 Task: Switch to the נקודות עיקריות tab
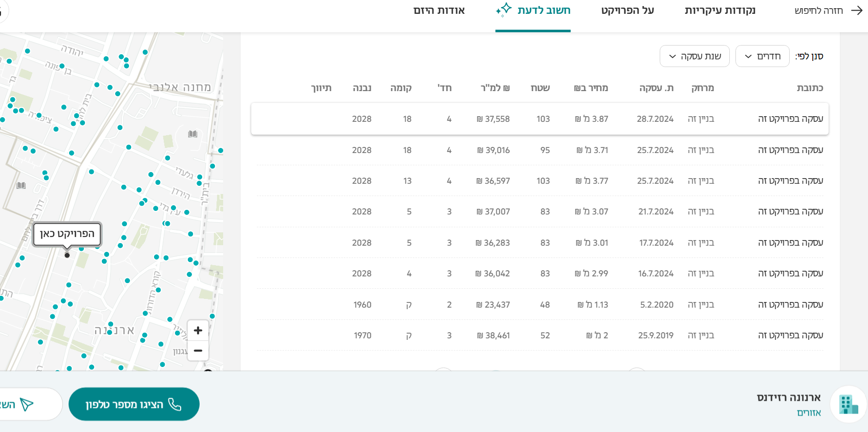pos(720,11)
